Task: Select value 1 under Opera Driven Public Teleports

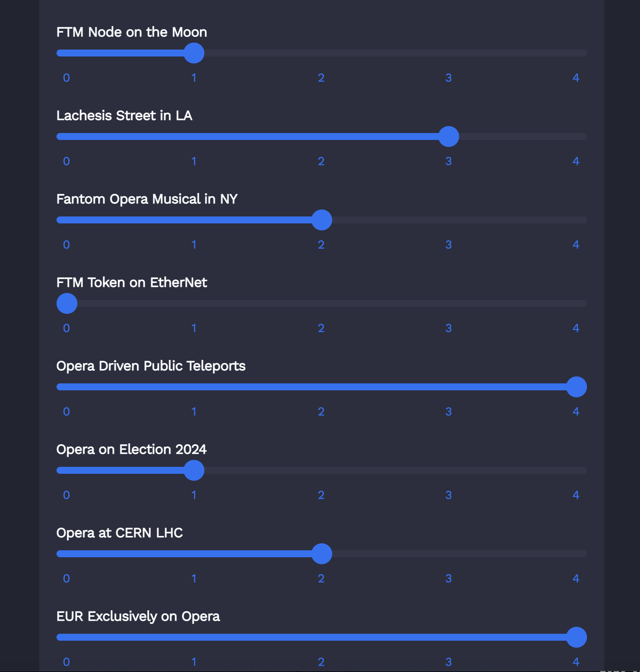Action: (194, 411)
